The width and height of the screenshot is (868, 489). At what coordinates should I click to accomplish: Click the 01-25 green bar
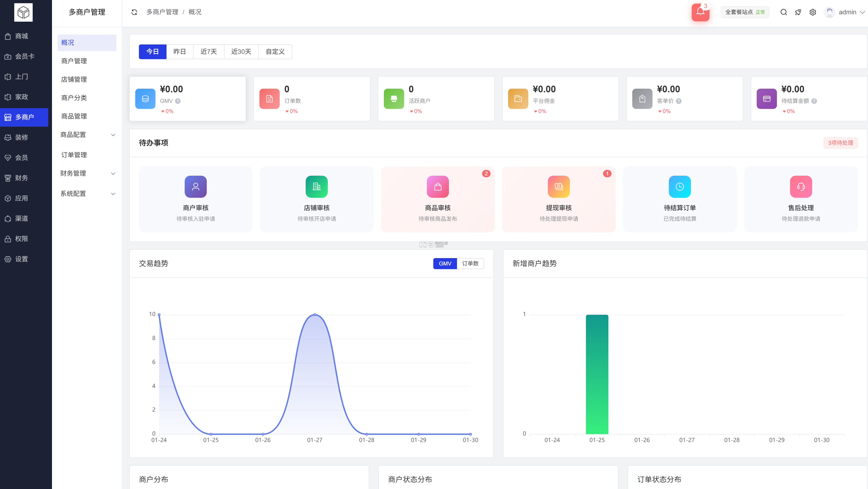[597, 374]
